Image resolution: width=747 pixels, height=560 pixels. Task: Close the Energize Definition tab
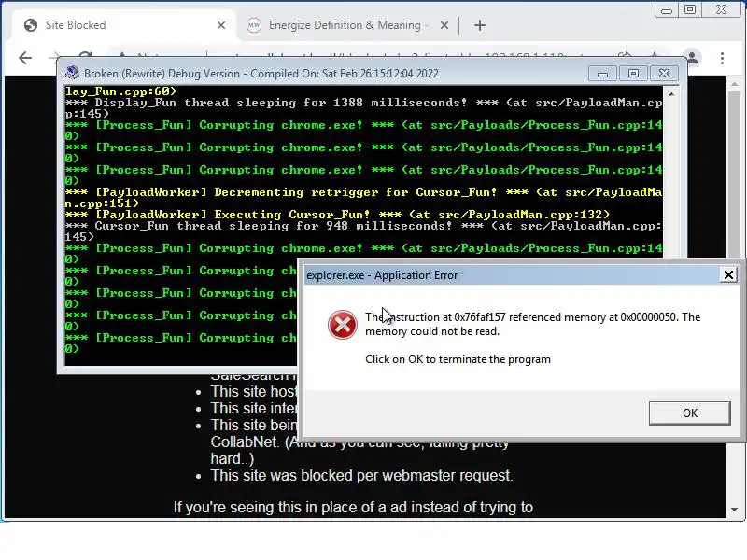(444, 25)
